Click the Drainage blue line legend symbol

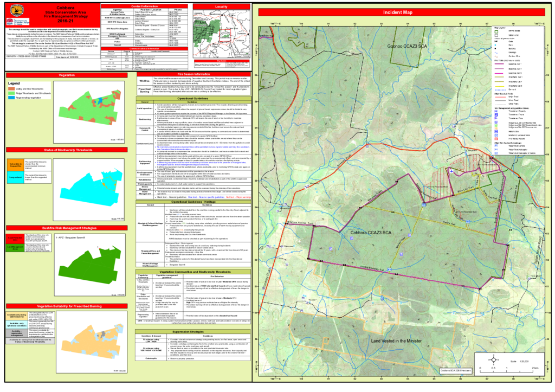click(496, 53)
